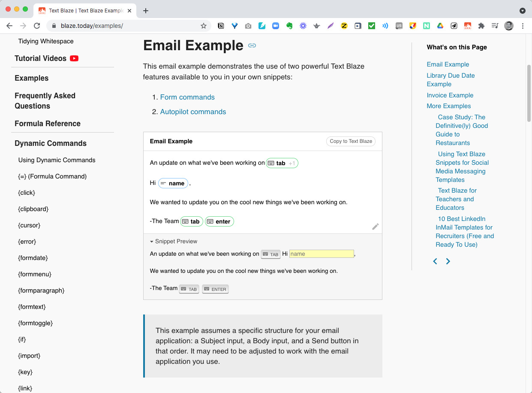Open the Form commands link
Screen dimensions: 532x393
(187, 97)
